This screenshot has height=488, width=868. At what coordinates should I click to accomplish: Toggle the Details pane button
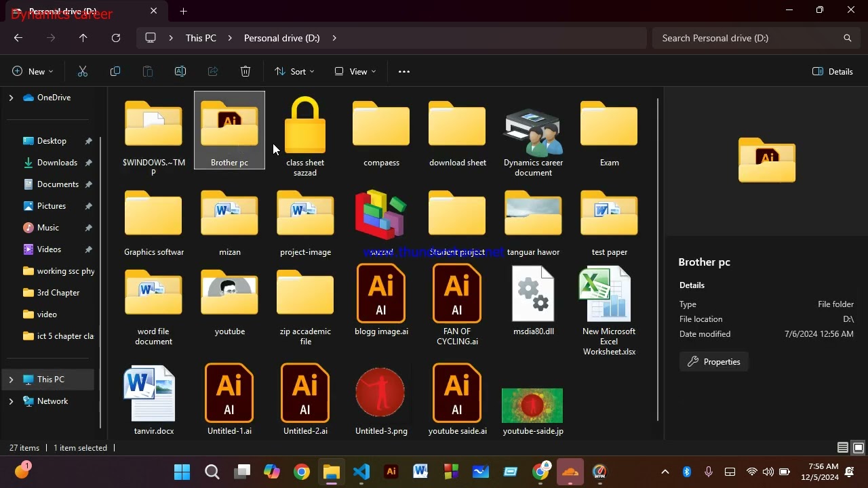tap(833, 71)
